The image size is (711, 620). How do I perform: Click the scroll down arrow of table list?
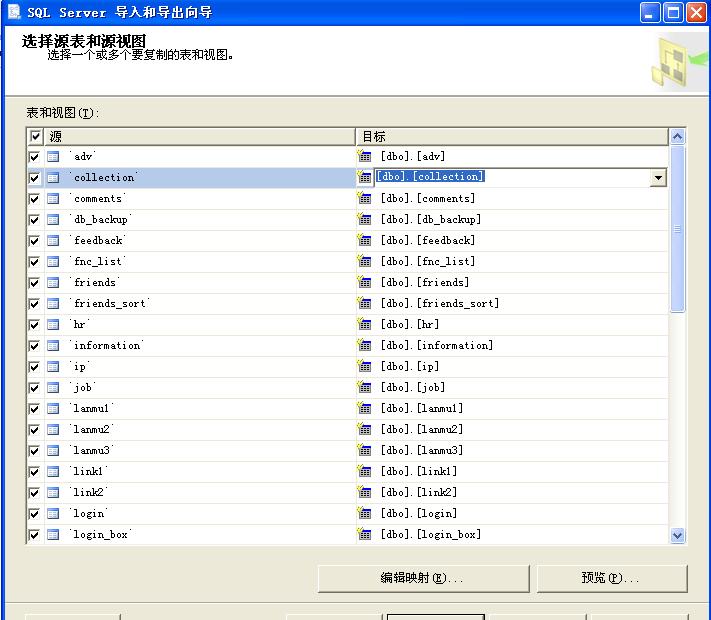(x=677, y=536)
